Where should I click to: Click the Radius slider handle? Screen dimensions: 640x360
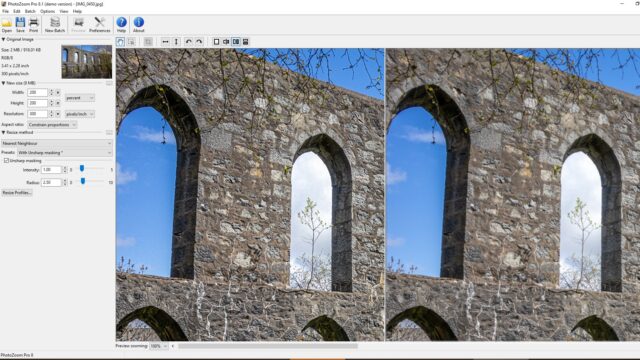click(83, 181)
